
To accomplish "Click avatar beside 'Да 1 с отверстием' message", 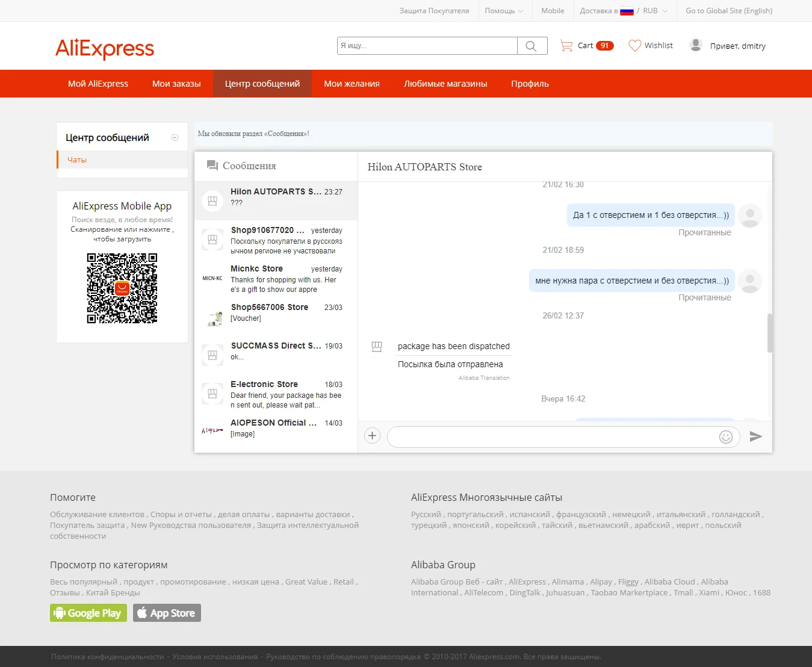I will pos(750,216).
